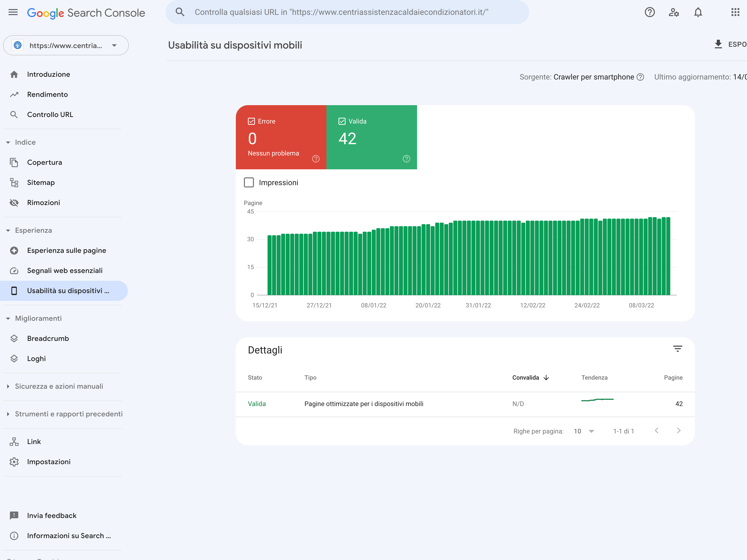Image resolution: width=747 pixels, height=560 pixels.
Task: Click the Copertura pages icon
Action: 14,162
